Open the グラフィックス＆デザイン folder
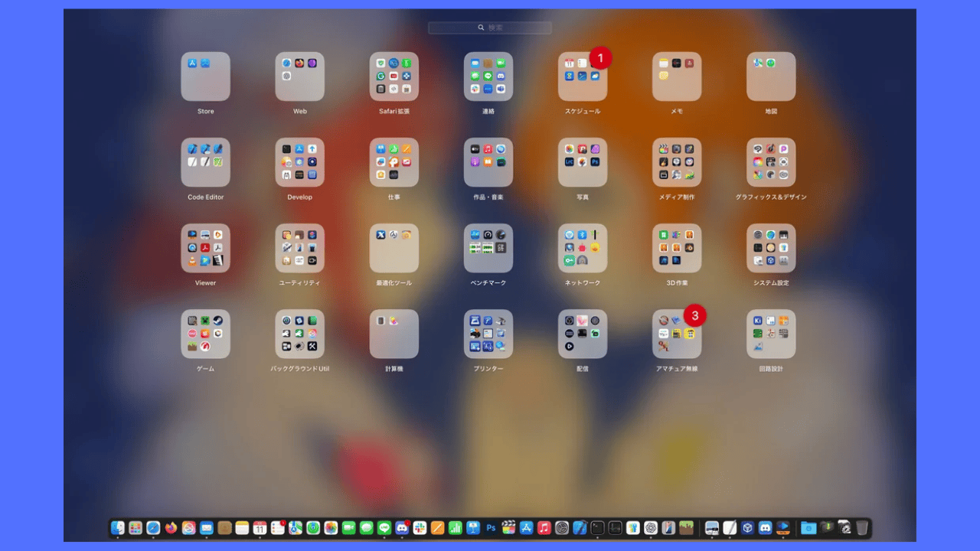Viewport: 980px width, 551px height. [x=770, y=162]
